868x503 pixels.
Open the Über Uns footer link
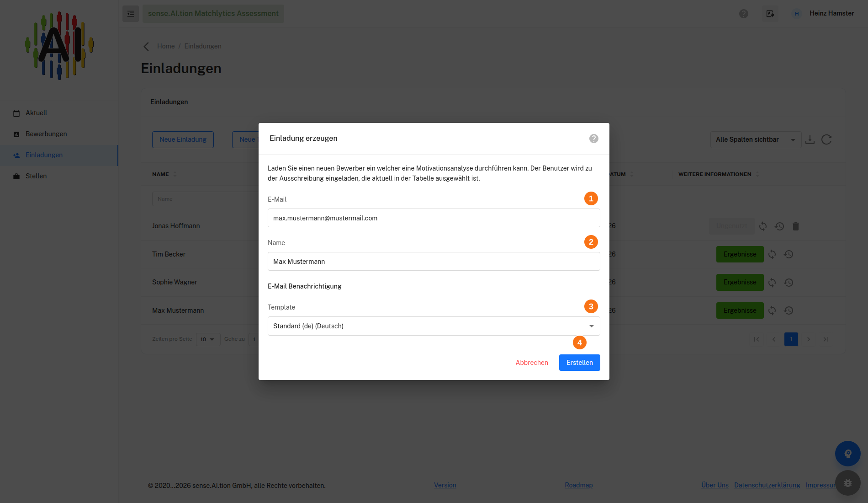[x=715, y=485]
